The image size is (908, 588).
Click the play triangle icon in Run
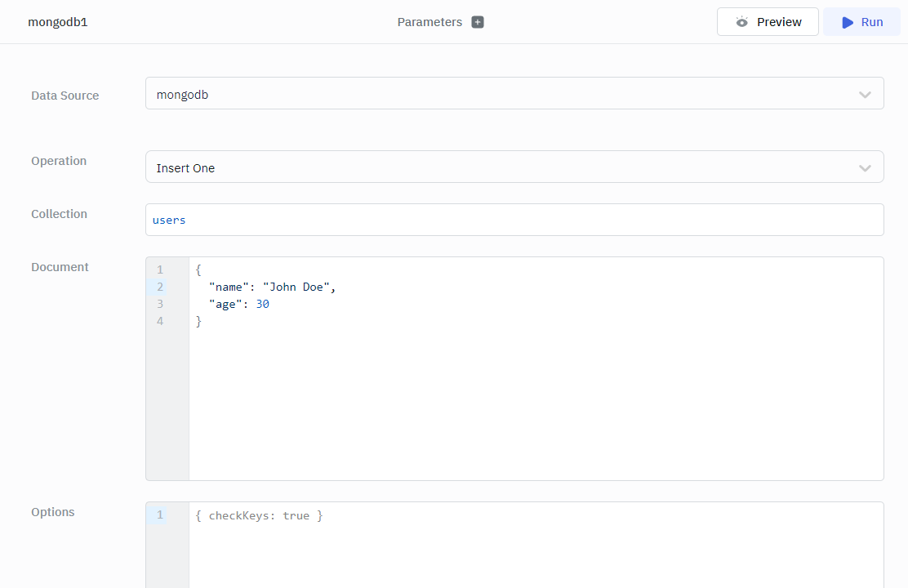point(848,22)
